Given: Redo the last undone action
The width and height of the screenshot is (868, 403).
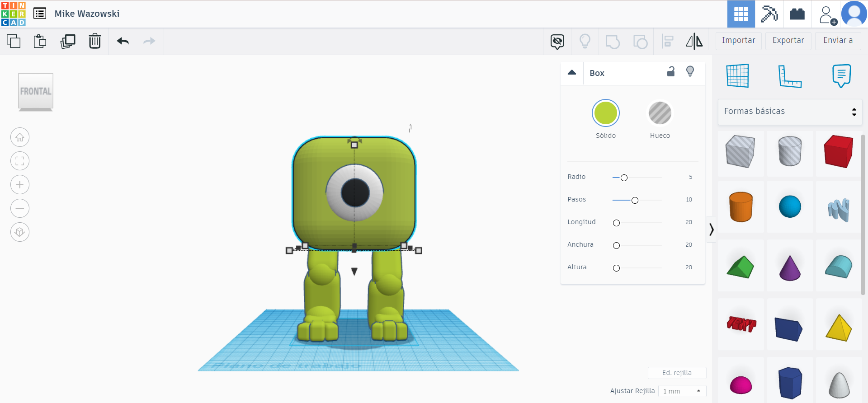Looking at the screenshot, I should (149, 41).
